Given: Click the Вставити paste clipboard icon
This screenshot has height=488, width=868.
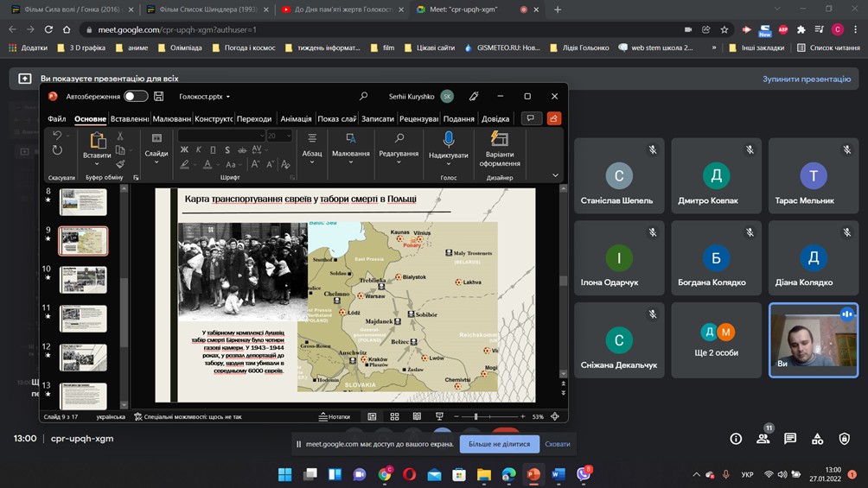Looking at the screenshot, I should [x=98, y=141].
